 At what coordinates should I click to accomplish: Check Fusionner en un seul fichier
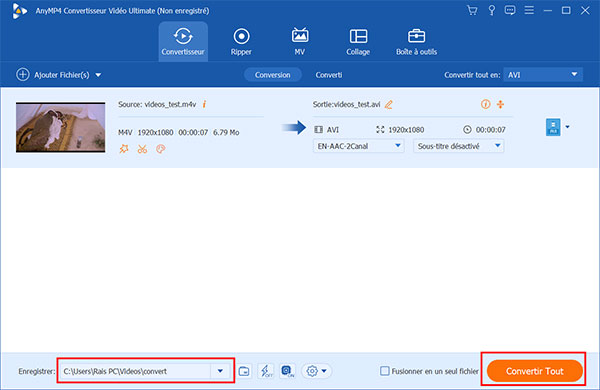(x=385, y=371)
